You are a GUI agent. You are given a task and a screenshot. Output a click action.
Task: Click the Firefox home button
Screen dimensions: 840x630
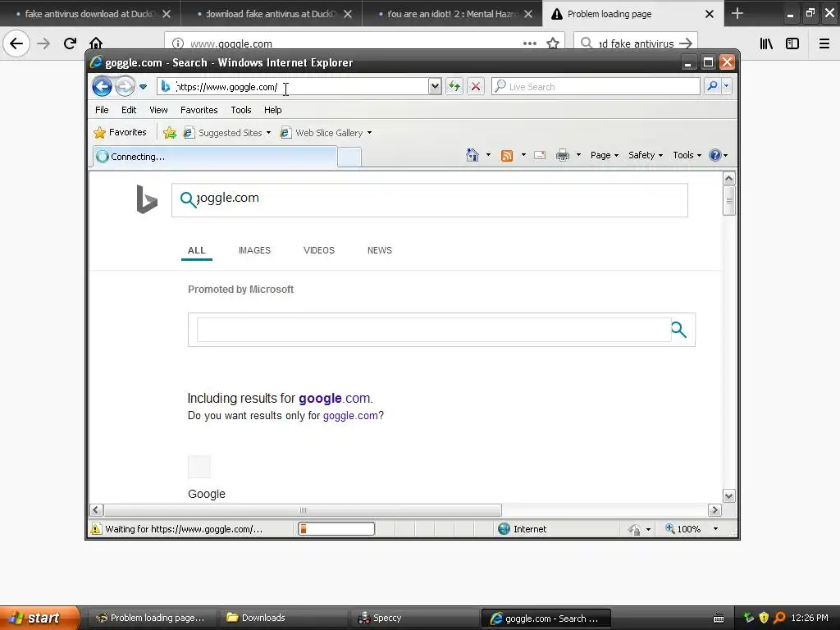[x=96, y=43]
